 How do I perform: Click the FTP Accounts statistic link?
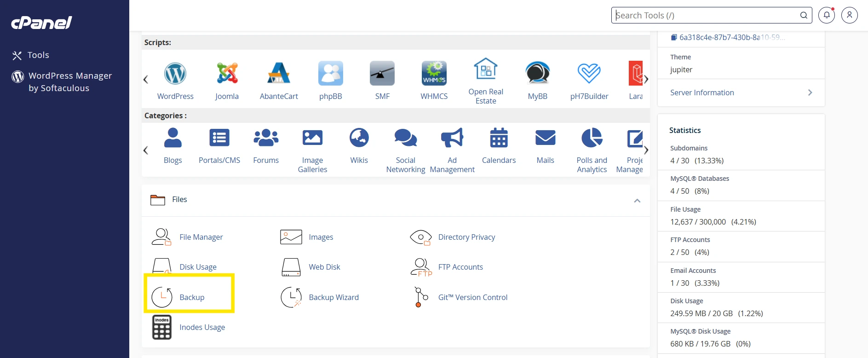click(x=690, y=240)
